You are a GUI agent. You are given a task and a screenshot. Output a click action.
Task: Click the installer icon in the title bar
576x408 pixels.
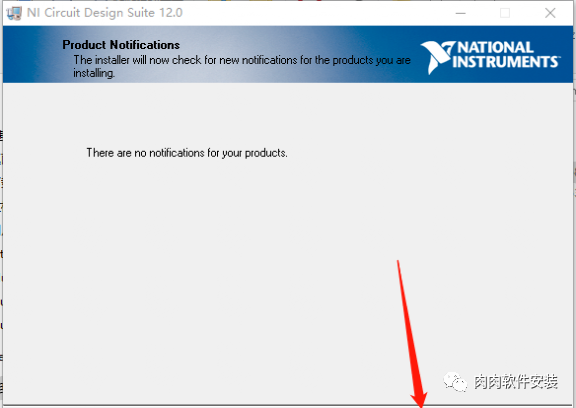[x=14, y=13]
